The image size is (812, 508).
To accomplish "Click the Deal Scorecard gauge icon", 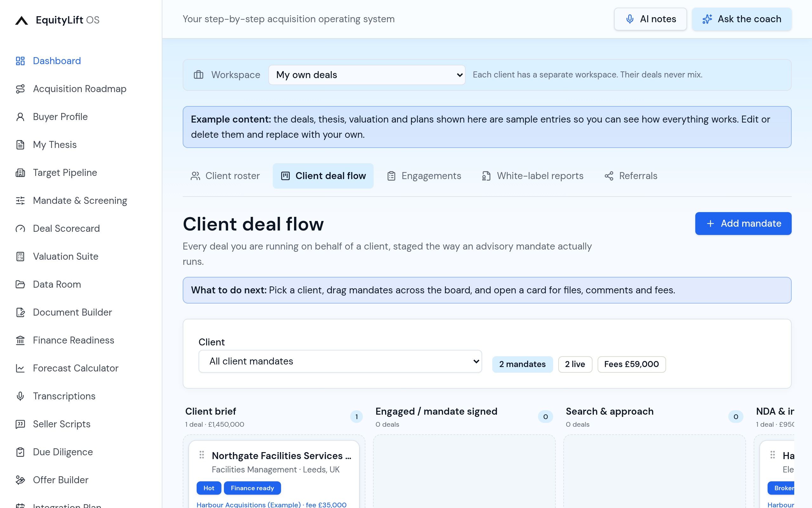I will pos(20,229).
